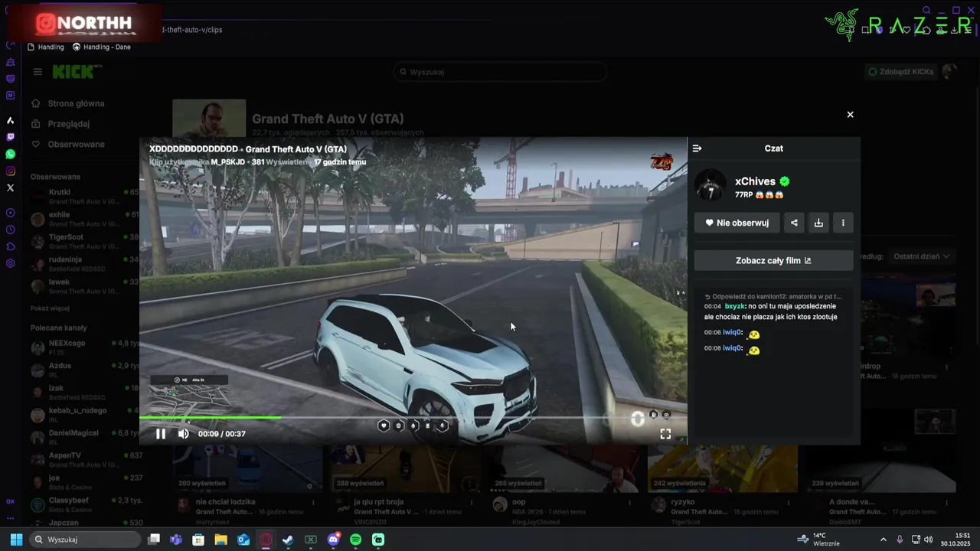Viewport: 980px width, 551px height.
Task: Open the Ostatni dzień sort dropdown
Action: (x=922, y=256)
